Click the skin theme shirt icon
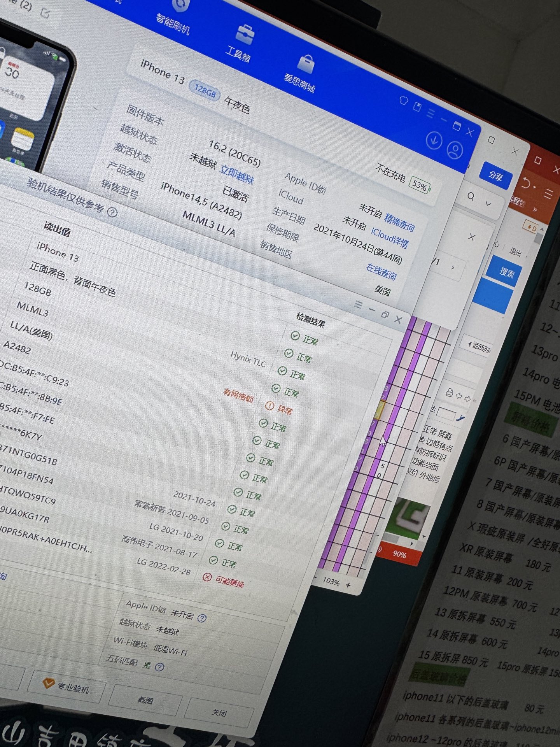 pyautogui.click(x=404, y=100)
